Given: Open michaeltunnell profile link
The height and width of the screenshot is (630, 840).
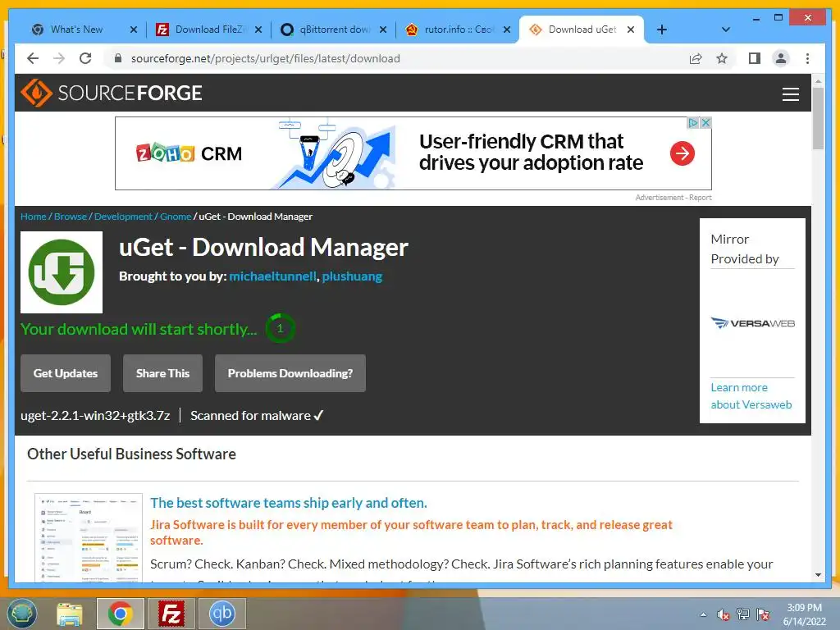Looking at the screenshot, I should coord(272,276).
